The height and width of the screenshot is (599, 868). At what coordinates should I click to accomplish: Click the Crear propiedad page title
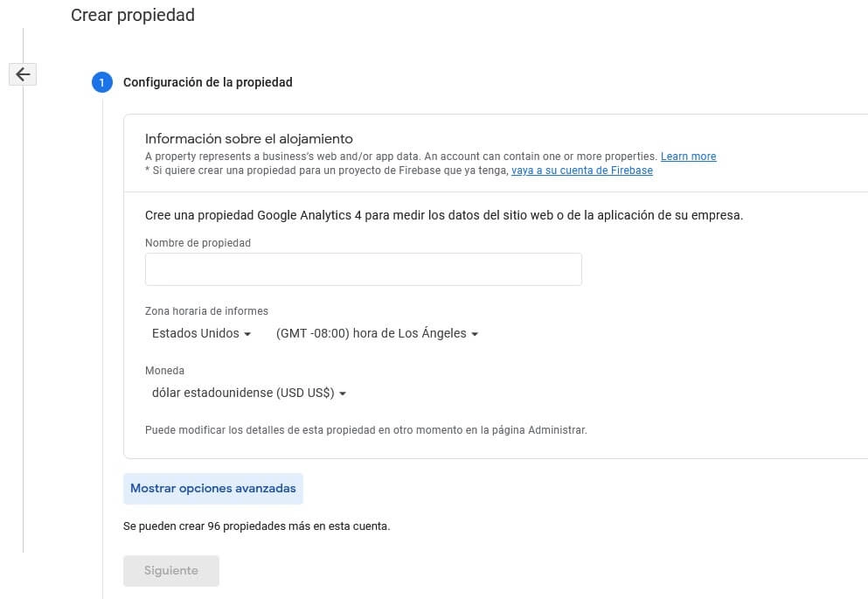pos(133,15)
